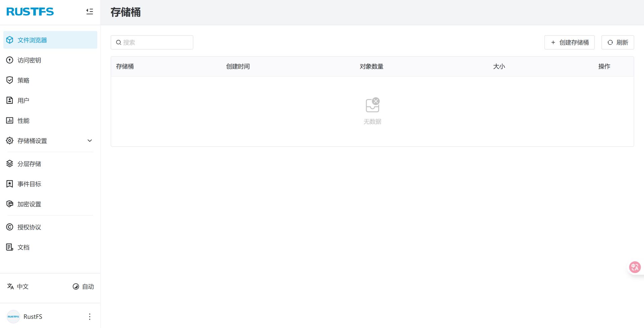The image size is (644, 328).
Task: Open 加密设置 (Encryption Settings) icon
Action: (x=9, y=204)
